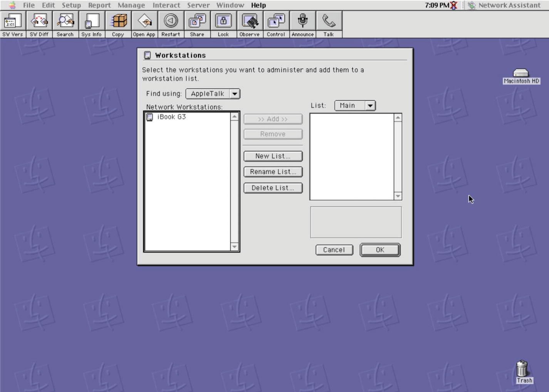Screen dimensions: 549x392
Task: Open the Sys Info tool
Action: click(91, 24)
